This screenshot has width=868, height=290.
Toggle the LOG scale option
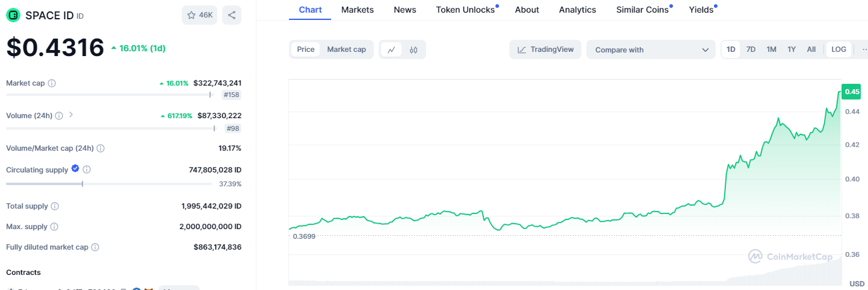[839, 49]
